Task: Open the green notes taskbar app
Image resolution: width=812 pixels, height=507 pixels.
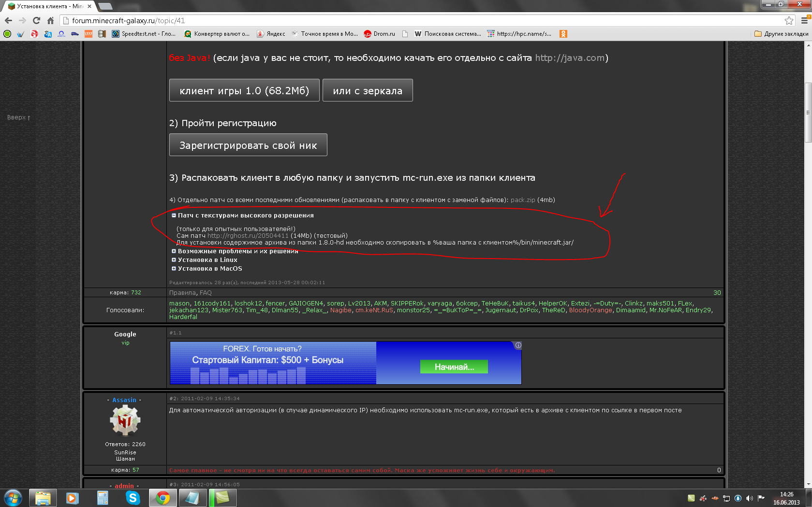Action: (222, 498)
